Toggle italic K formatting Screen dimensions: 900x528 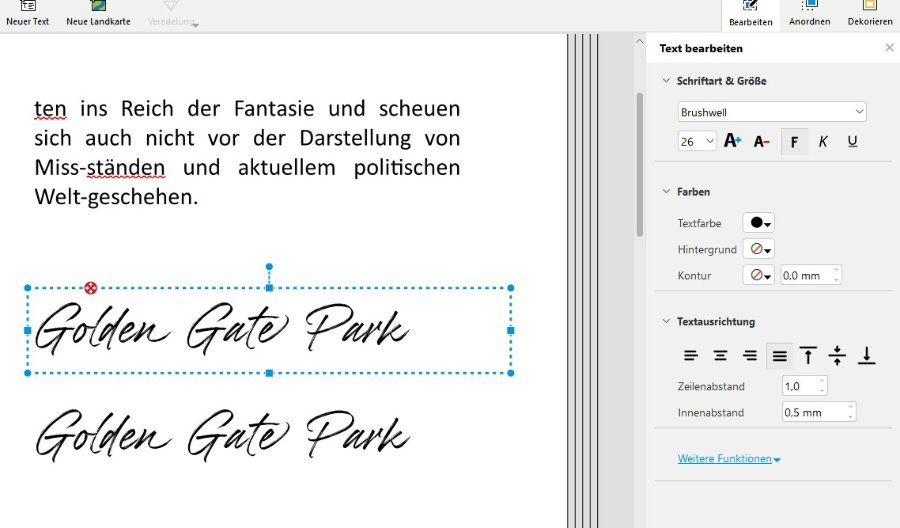(823, 142)
